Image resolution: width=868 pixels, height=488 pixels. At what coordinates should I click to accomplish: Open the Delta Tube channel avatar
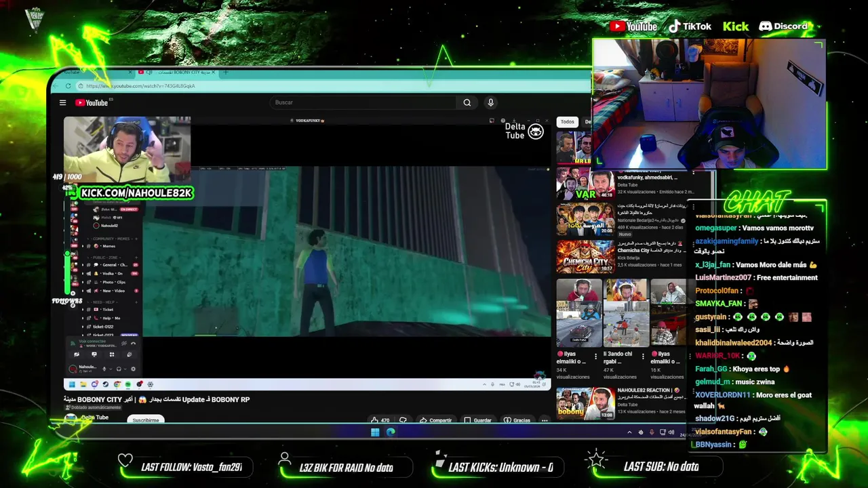[71, 419]
